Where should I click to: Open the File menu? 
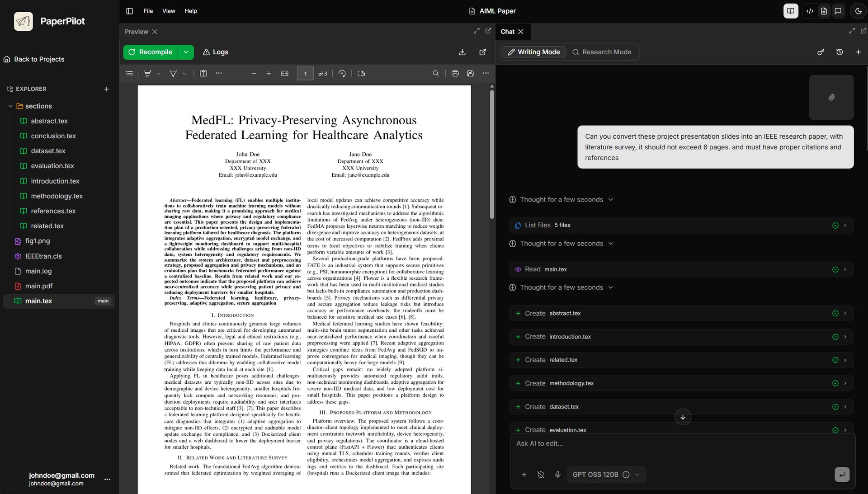pyautogui.click(x=148, y=11)
